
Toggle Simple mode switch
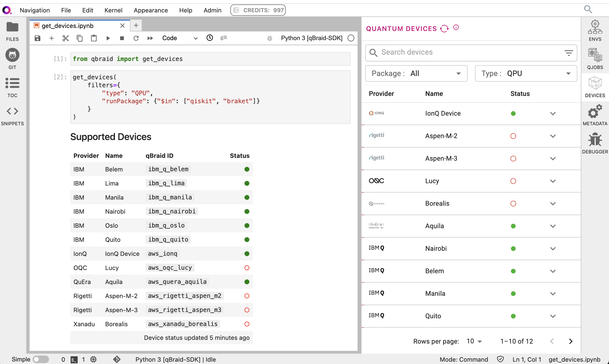click(x=41, y=359)
